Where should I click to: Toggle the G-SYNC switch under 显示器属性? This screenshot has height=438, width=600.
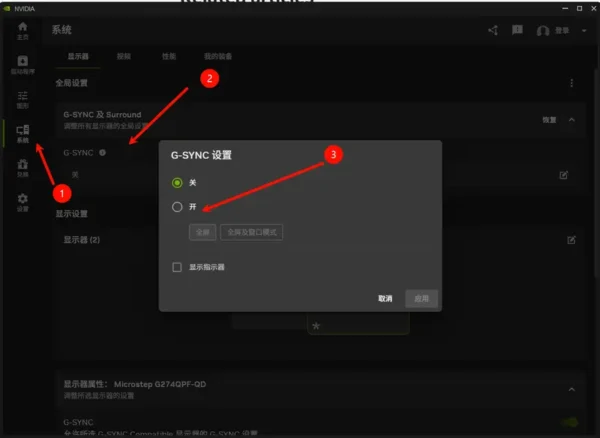tap(570, 422)
